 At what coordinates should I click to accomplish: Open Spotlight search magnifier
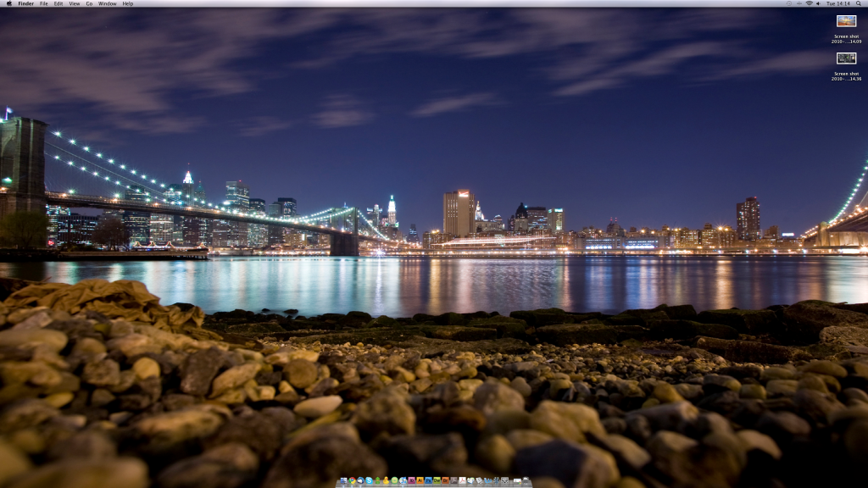(859, 3)
